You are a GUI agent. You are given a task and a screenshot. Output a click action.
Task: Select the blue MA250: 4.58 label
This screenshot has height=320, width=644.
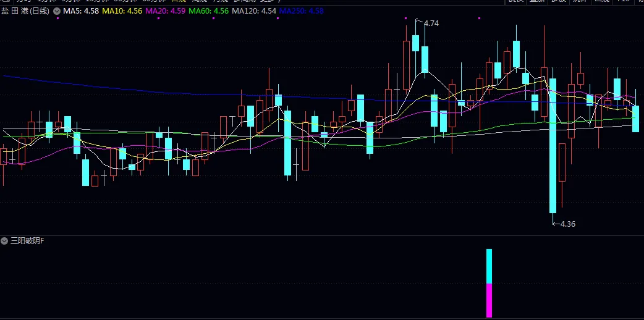(302, 11)
